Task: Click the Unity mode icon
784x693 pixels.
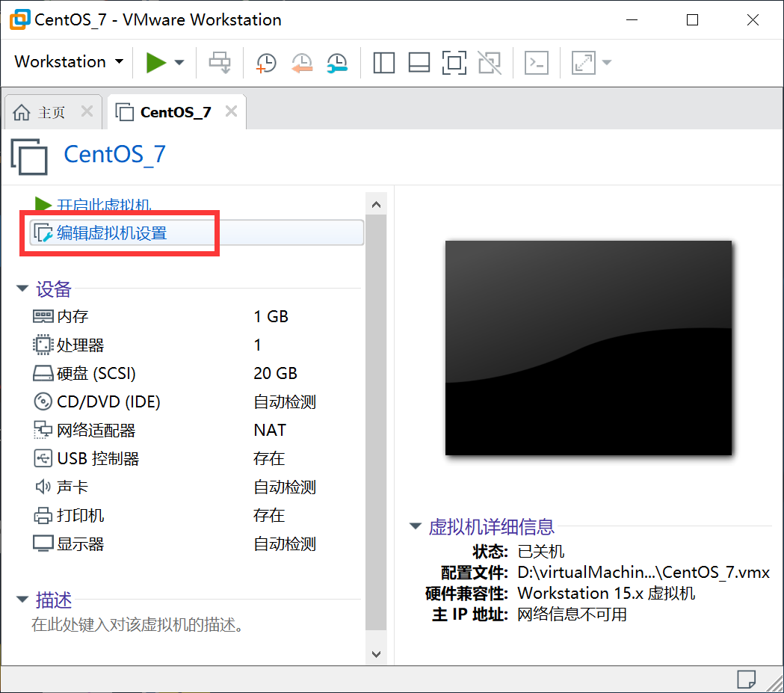Action: (490, 63)
